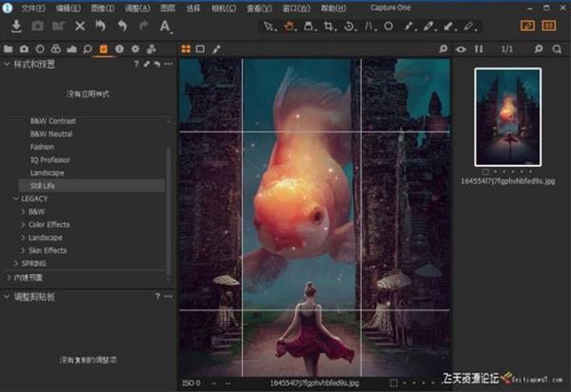The width and height of the screenshot is (571, 392).
Task: Select the white balance eyedropper tool
Action: point(409,26)
